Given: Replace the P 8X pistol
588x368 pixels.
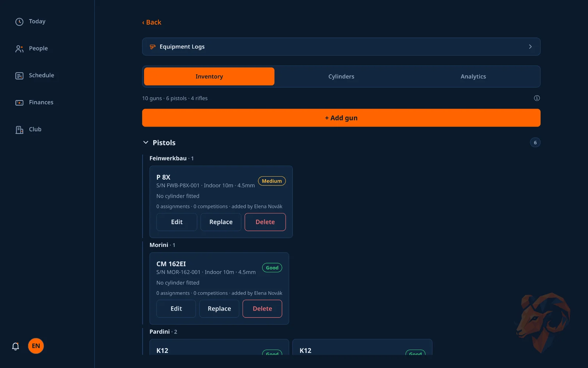Looking at the screenshot, I should pyautogui.click(x=221, y=222).
